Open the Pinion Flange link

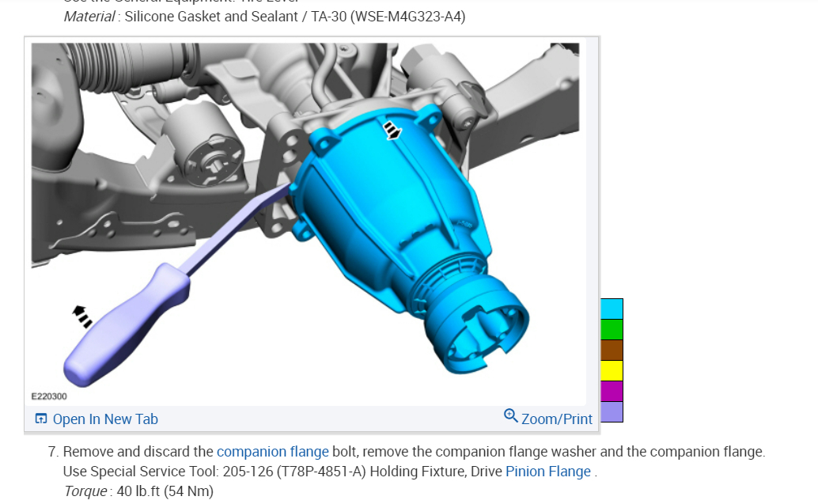[548, 471]
